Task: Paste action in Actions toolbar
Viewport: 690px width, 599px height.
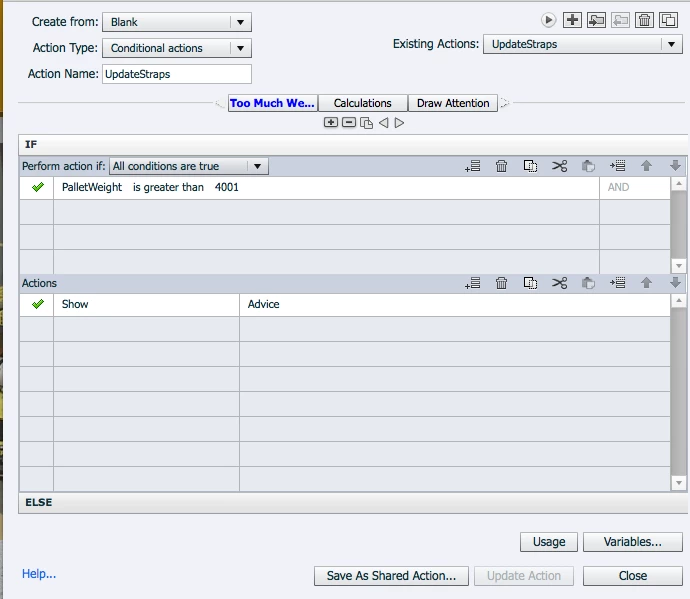Action: coord(588,283)
